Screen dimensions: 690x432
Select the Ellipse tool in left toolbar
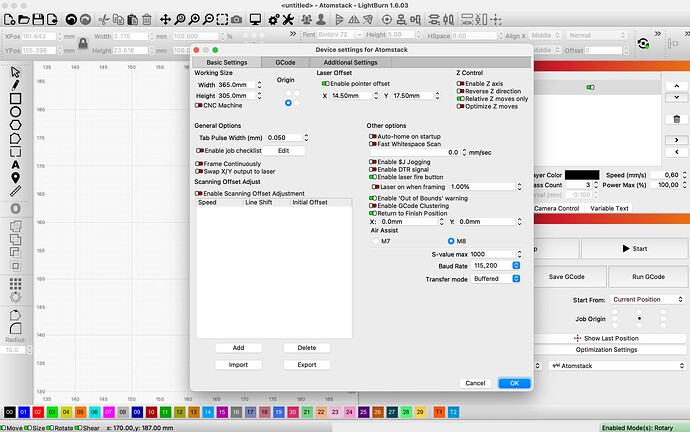coord(15,113)
